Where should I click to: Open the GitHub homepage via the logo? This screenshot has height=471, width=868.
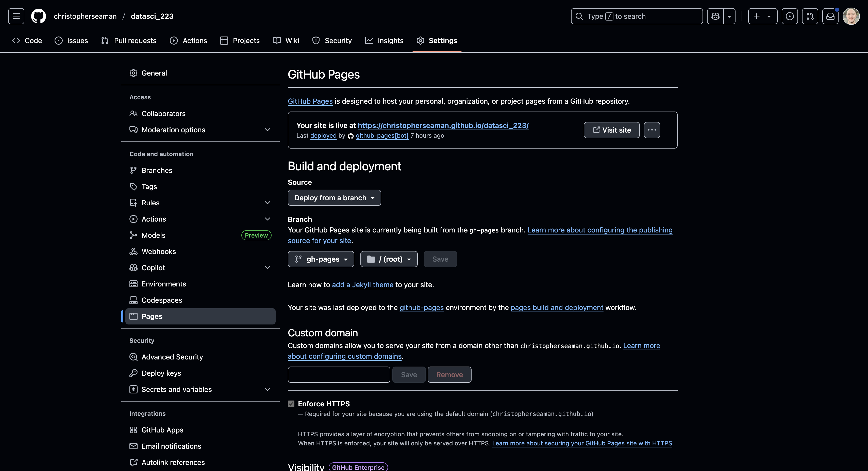38,16
